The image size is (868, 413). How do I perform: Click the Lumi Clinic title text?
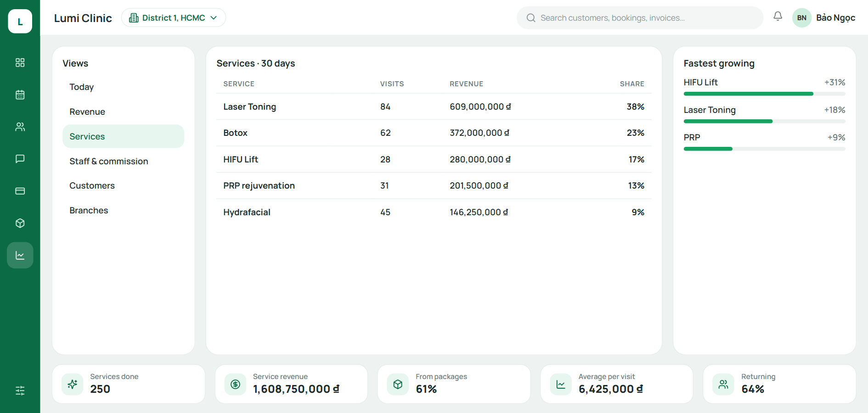click(83, 18)
